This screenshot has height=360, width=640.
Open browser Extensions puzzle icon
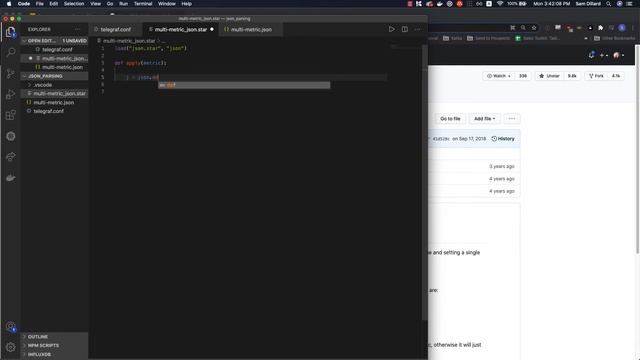[x=600, y=28]
